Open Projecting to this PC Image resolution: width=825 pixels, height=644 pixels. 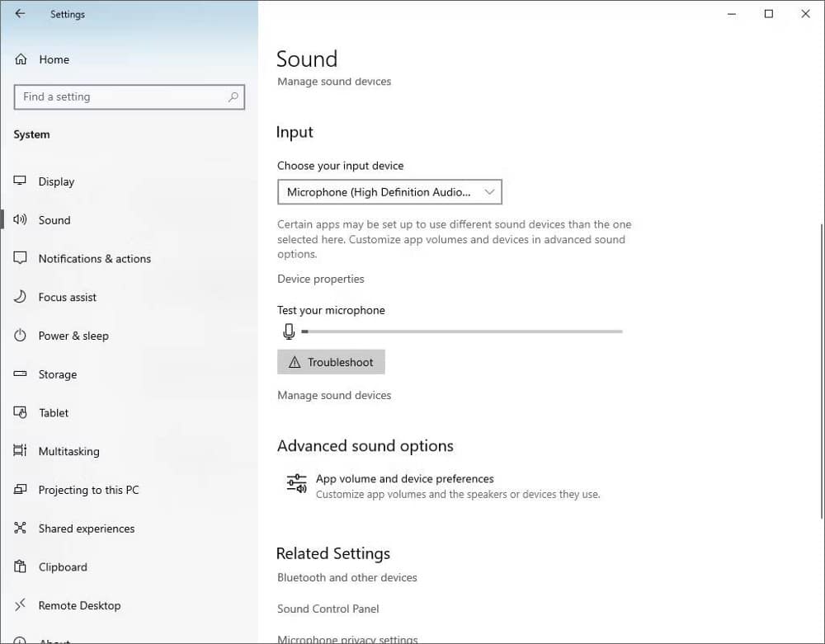tap(88, 490)
